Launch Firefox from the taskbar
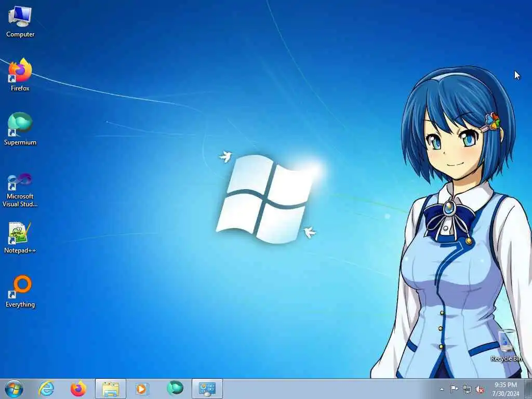532x399 pixels. pyautogui.click(x=78, y=389)
